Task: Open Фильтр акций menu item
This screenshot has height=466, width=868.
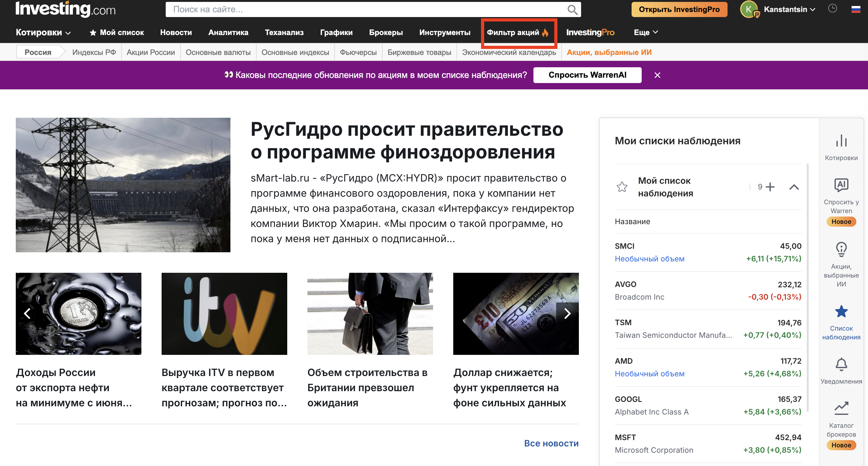Action: point(518,32)
